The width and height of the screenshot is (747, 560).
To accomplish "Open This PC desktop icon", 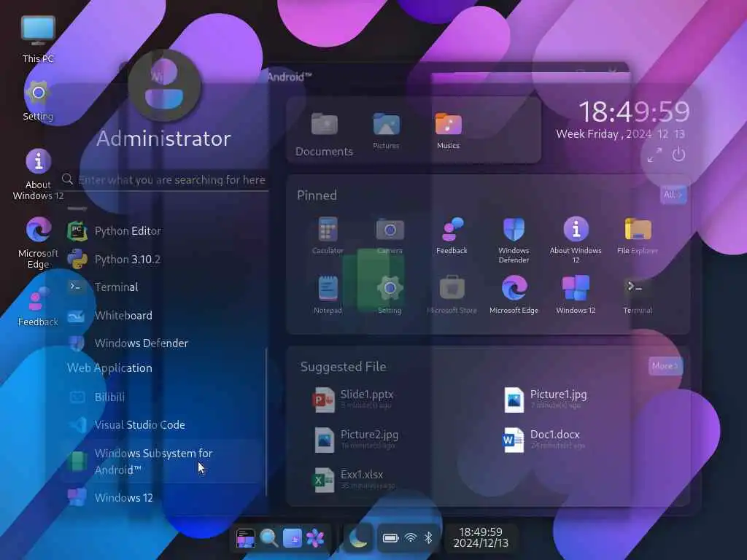I will [x=38, y=39].
